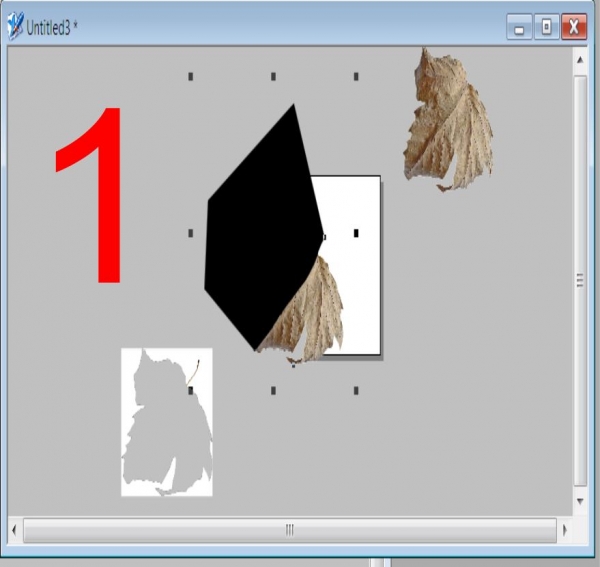Click the bottom-left selection handle
The height and width of the screenshot is (567, 600).
pos(191,390)
